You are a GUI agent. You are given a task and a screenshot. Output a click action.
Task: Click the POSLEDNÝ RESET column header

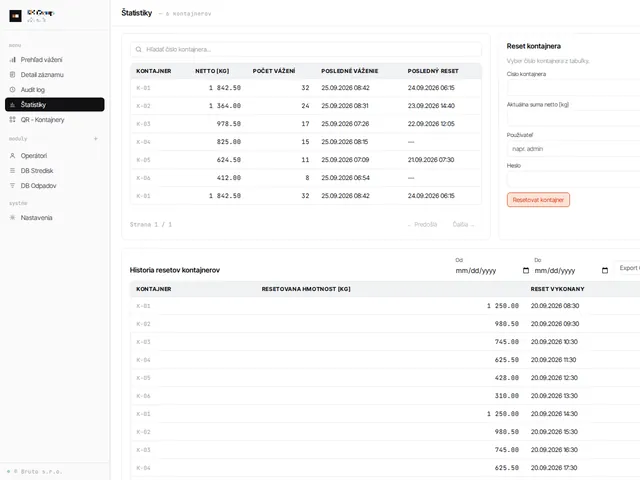point(433,71)
